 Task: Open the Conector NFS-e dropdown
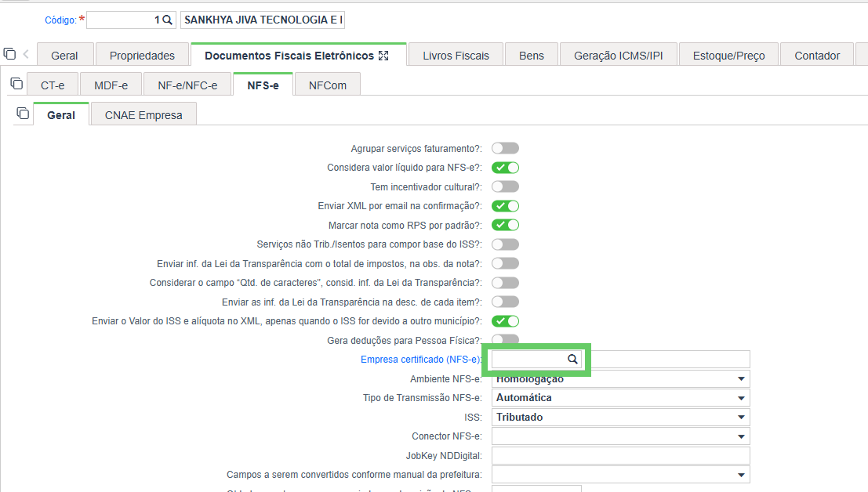click(x=620, y=436)
